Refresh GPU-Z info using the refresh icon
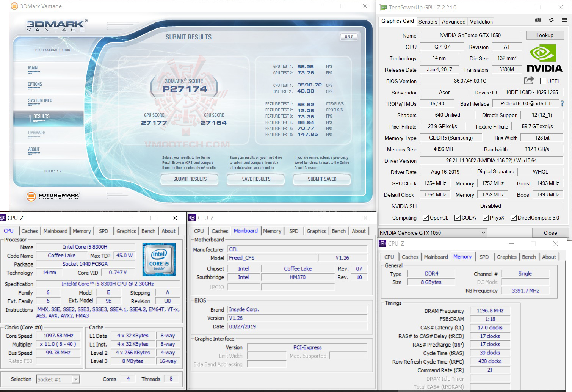This screenshot has height=392, width=572. point(551,20)
